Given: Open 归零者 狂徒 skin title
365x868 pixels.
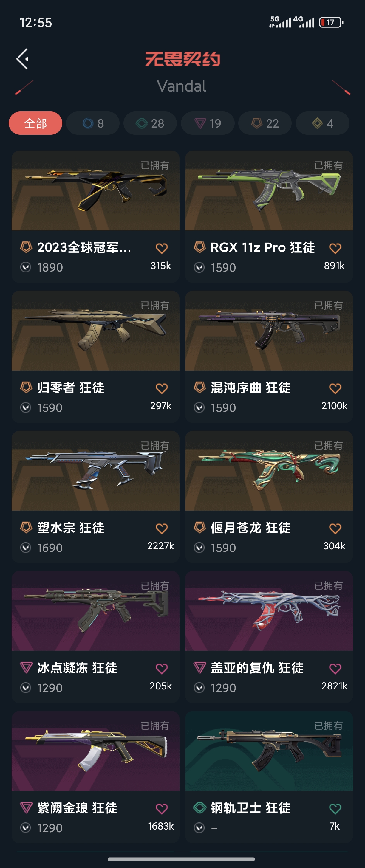Looking at the screenshot, I should click(71, 388).
